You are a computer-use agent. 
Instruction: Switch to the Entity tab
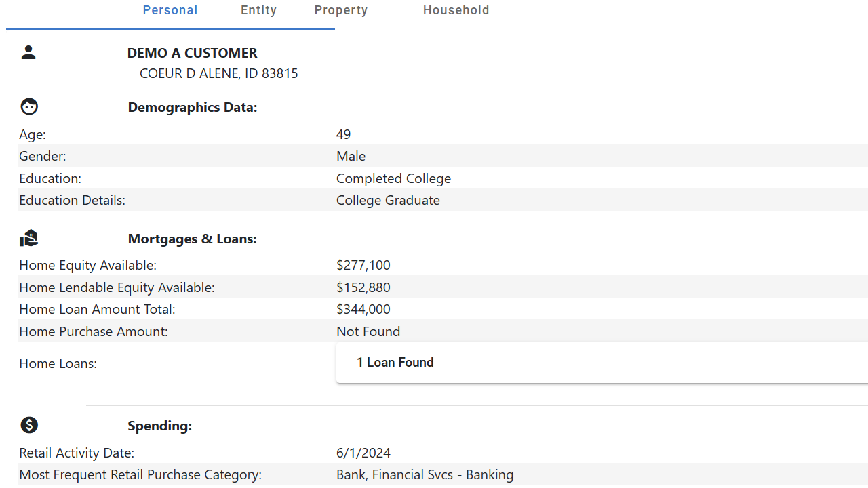pyautogui.click(x=258, y=9)
